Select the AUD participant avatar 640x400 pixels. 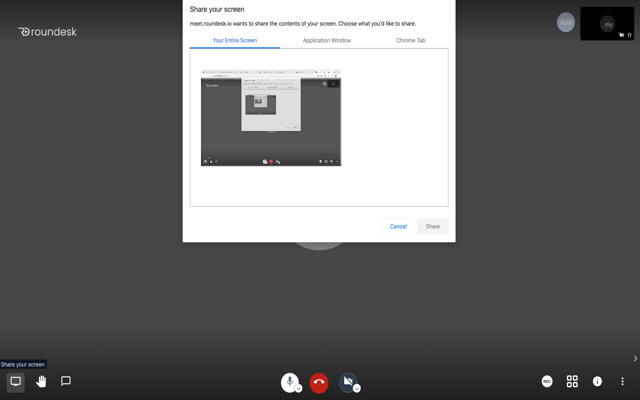tap(566, 22)
